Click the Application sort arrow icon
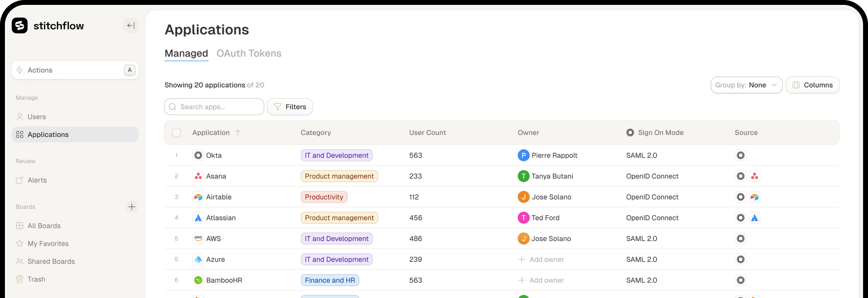This screenshot has width=868, height=298. point(238,132)
